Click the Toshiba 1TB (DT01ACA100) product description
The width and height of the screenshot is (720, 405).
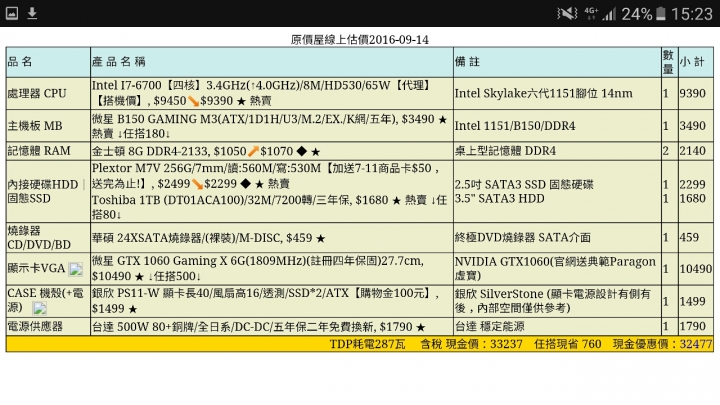pos(269,207)
